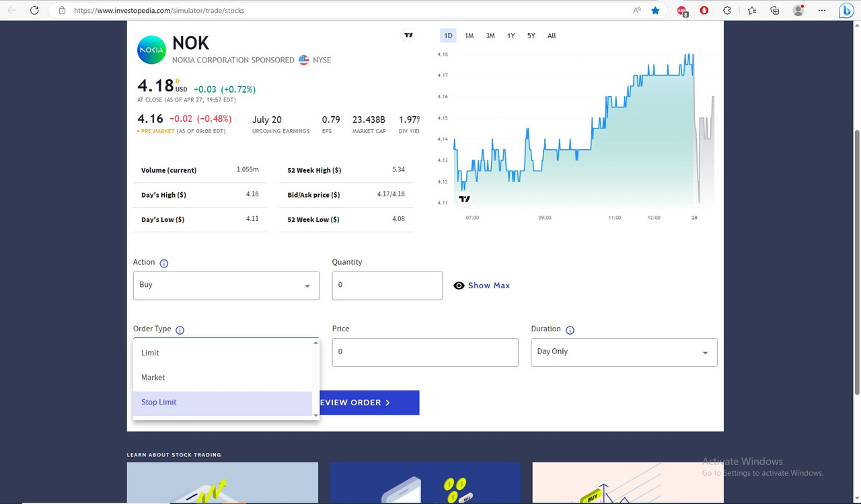Viewport: 861px width, 504px height.
Task: Open the Settings and more ellipsis menu
Action: click(x=822, y=10)
